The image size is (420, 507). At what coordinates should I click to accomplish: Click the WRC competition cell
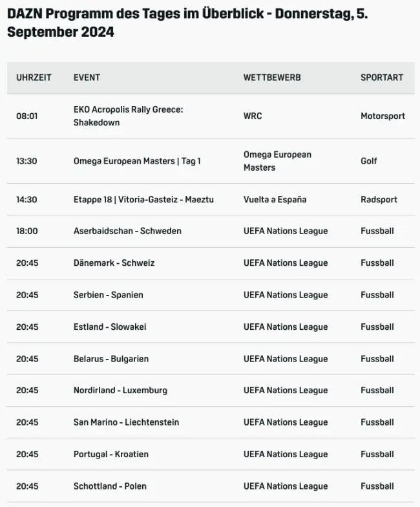click(x=253, y=116)
